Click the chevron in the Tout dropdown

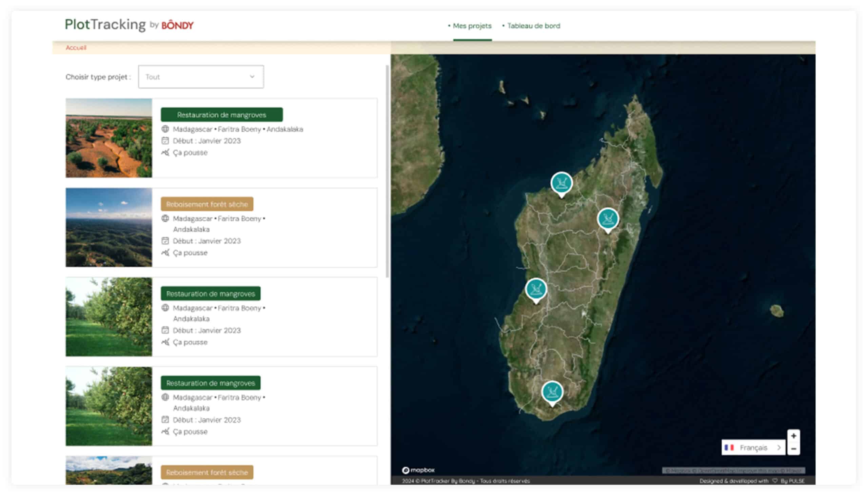(252, 77)
